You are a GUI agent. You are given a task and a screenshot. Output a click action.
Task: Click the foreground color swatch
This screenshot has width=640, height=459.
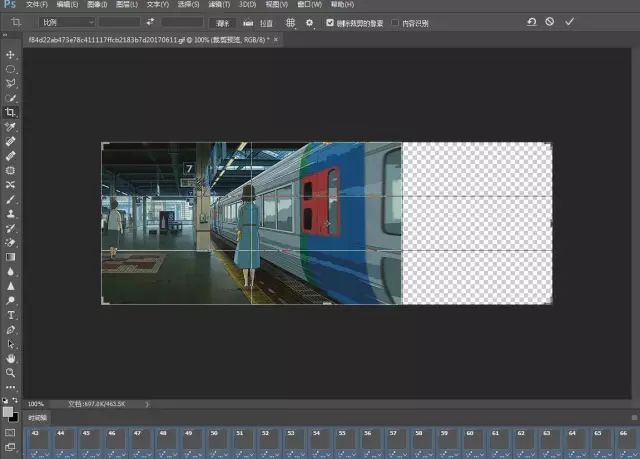(9, 411)
